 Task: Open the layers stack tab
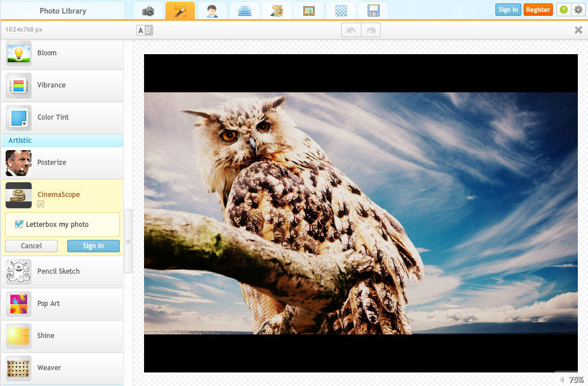245,11
